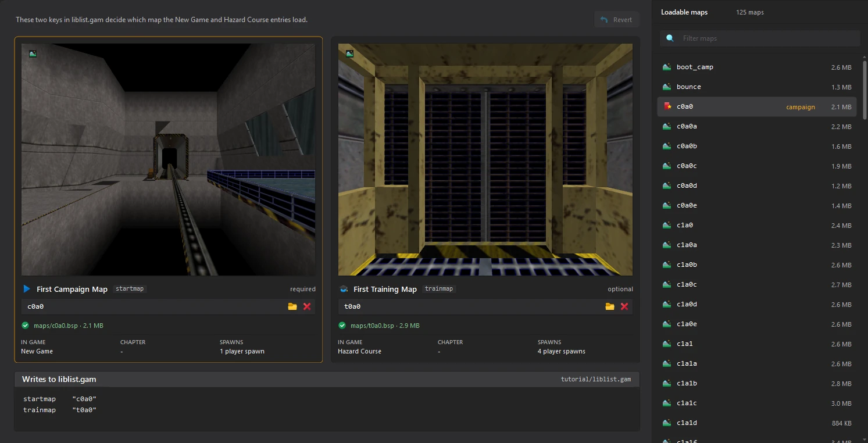Click the map icon next to c0a0b
Screen dimensions: 868x443
tap(667, 146)
